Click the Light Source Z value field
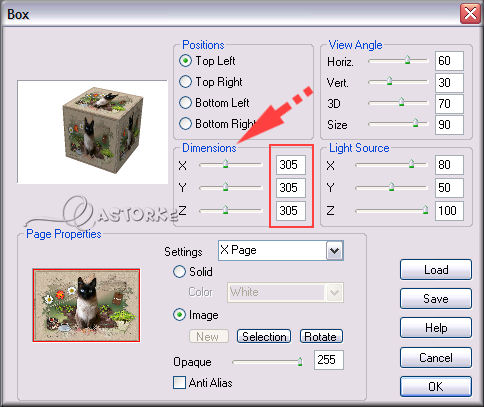 [449, 211]
